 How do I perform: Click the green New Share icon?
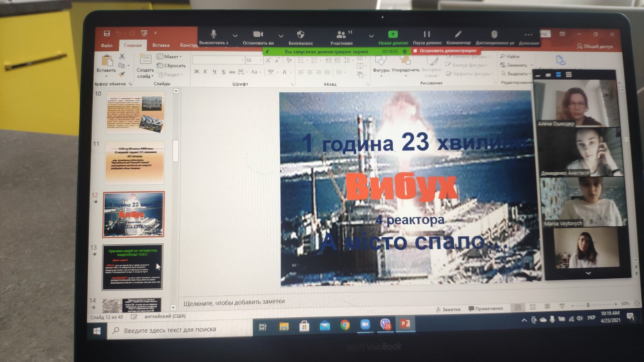(393, 35)
